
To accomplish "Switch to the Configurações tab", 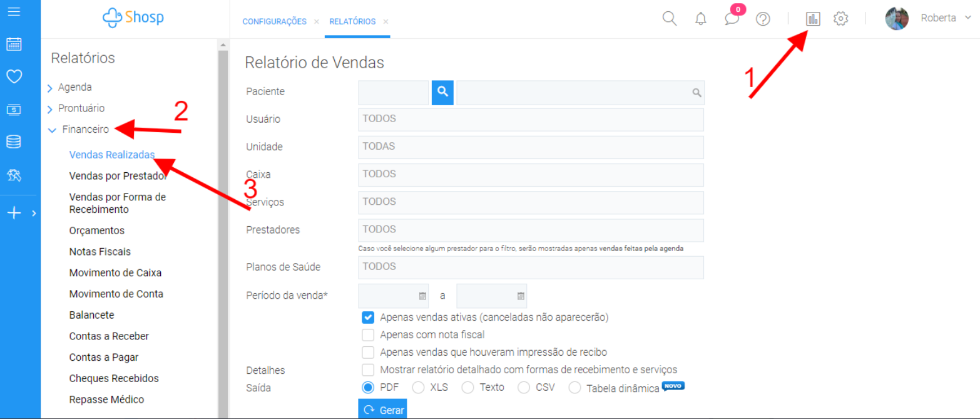I will [274, 21].
